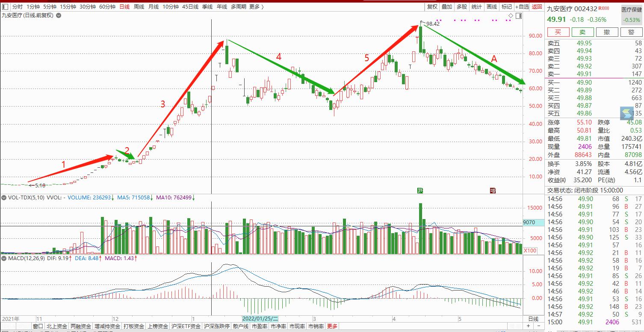The height and width of the screenshot is (332, 644).
Task: Click 返回 to go back
Action: coord(537,6)
